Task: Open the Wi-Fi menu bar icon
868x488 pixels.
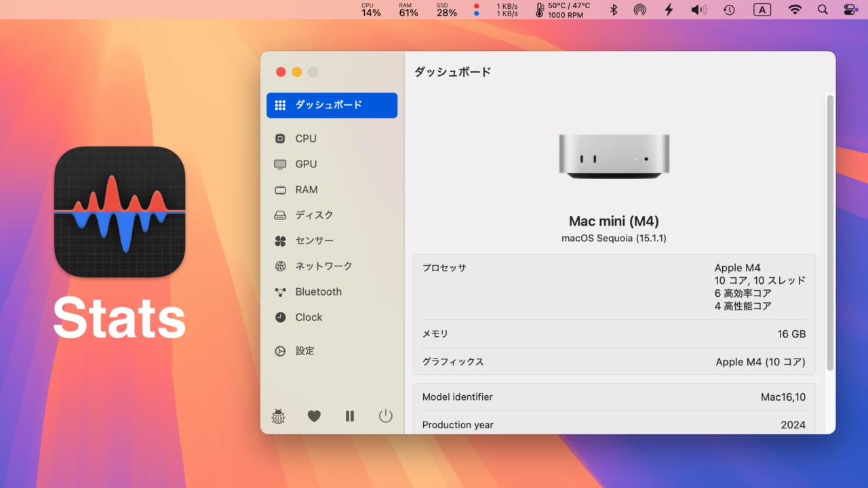Action: pos(795,9)
